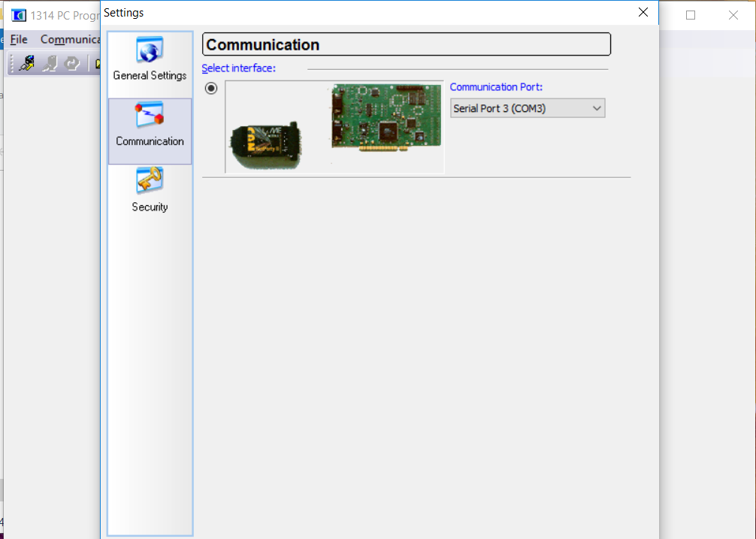The image size is (756, 539).
Task: Click the green PCI interface card image
Action: [386, 118]
